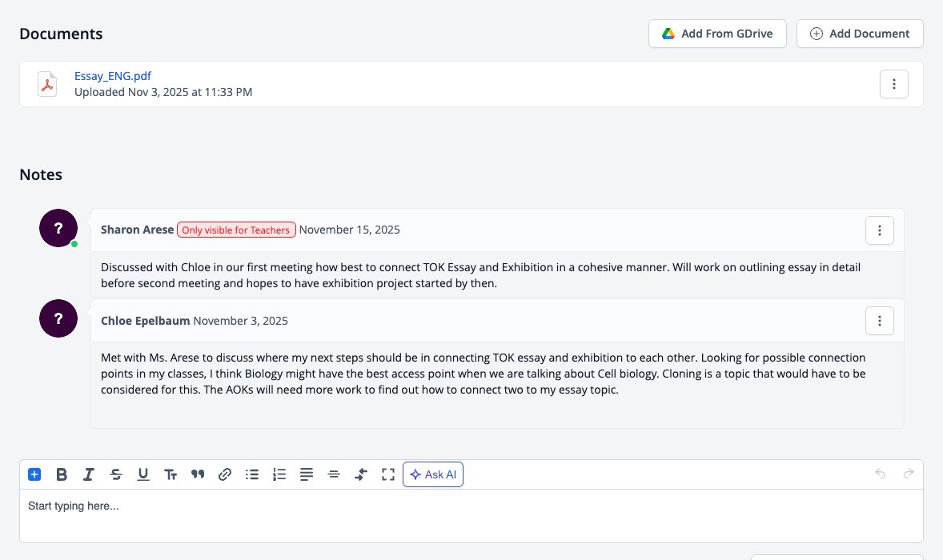Toggle bold formatting in notes editor

[x=62, y=474]
